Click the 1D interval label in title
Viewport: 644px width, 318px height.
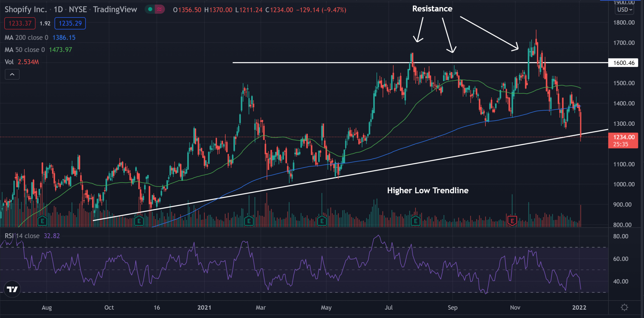(58, 10)
